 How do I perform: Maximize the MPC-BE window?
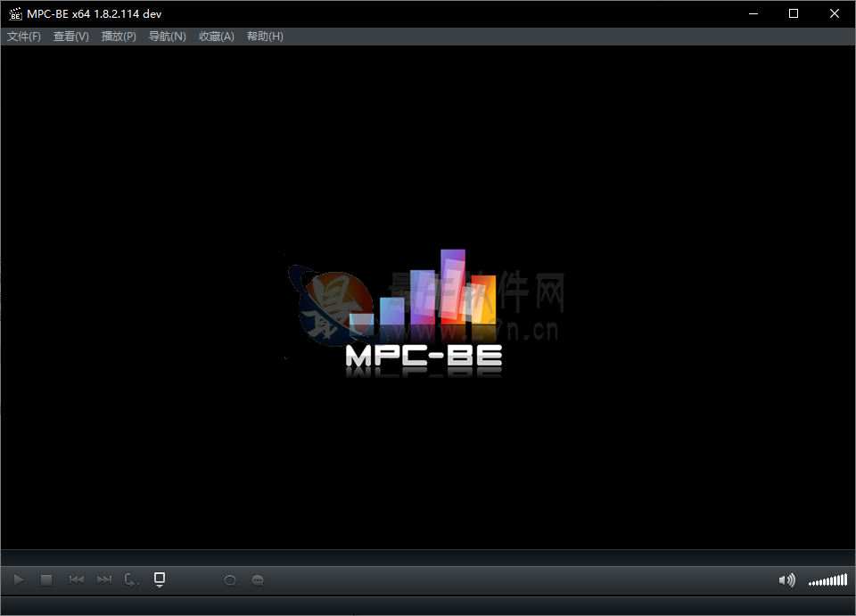794,13
